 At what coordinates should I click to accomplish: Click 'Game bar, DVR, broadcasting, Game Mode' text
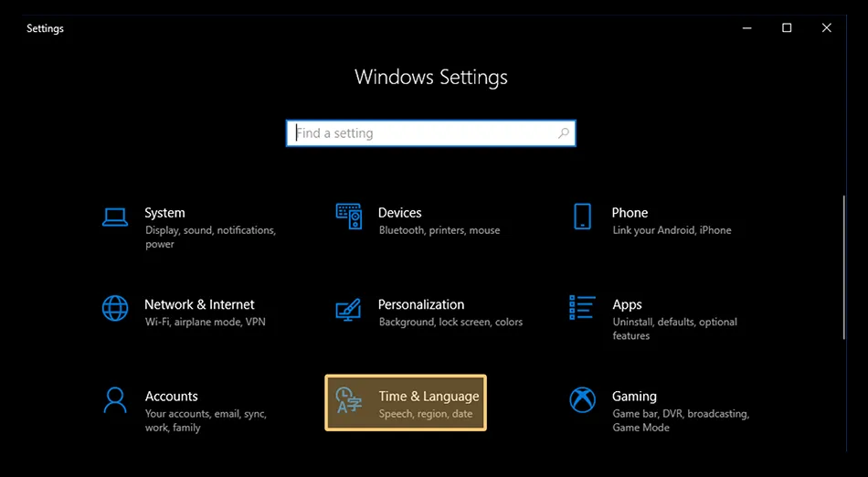click(x=681, y=420)
